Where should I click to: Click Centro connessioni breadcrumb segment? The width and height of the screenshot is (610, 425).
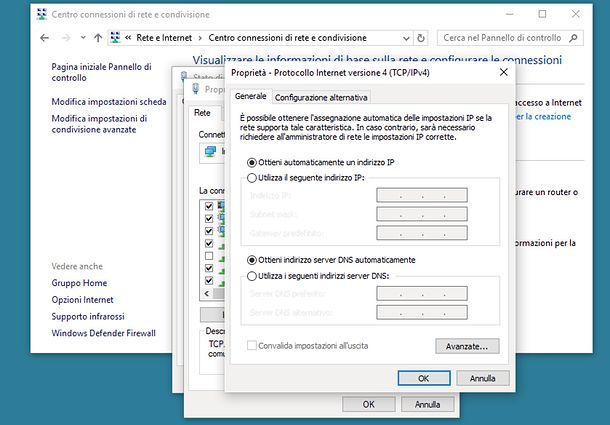tap(287, 38)
